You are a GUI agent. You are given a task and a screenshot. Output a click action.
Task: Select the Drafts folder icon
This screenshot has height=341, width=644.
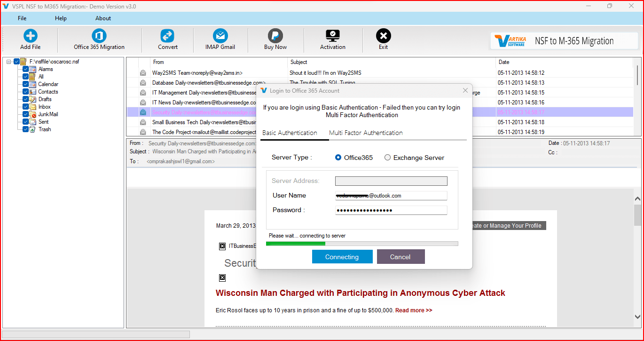point(32,99)
